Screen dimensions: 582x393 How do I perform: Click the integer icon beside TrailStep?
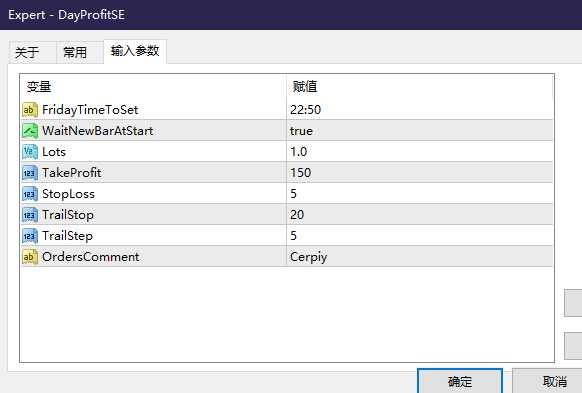point(30,236)
